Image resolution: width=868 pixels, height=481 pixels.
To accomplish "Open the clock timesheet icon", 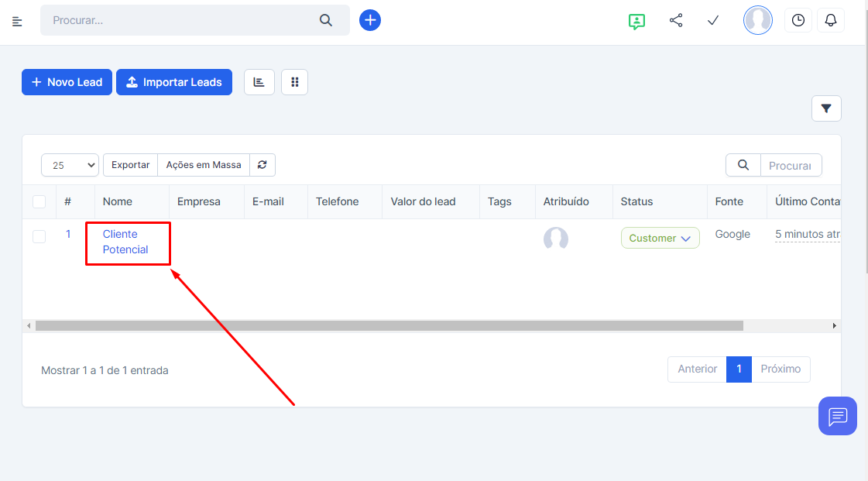I will pos(798,20).
